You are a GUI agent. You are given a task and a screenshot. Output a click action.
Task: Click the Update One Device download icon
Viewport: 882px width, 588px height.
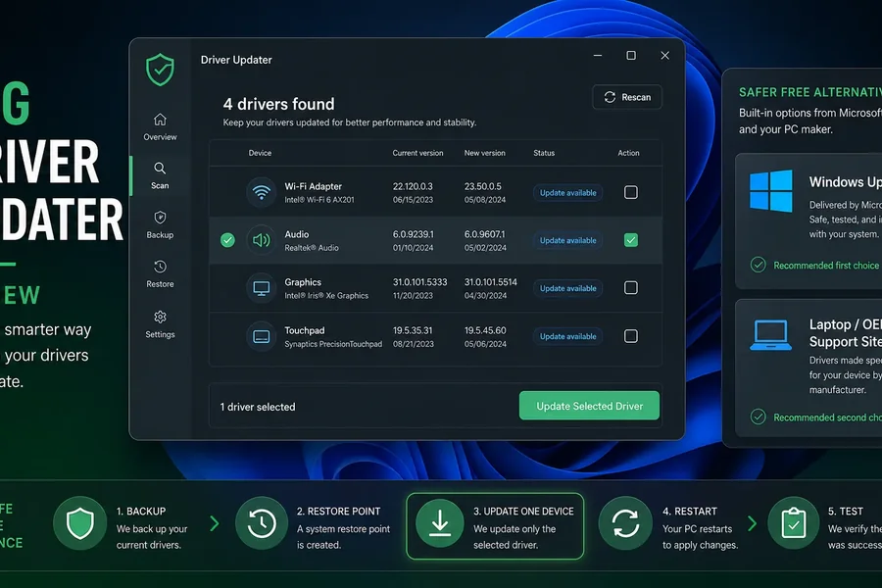pyautogui.click(x=440, y=525)
